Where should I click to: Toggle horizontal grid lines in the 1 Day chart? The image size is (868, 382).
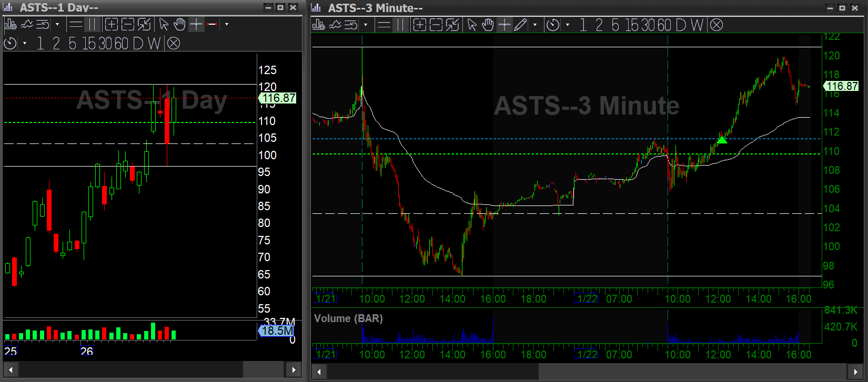(76, 24)
